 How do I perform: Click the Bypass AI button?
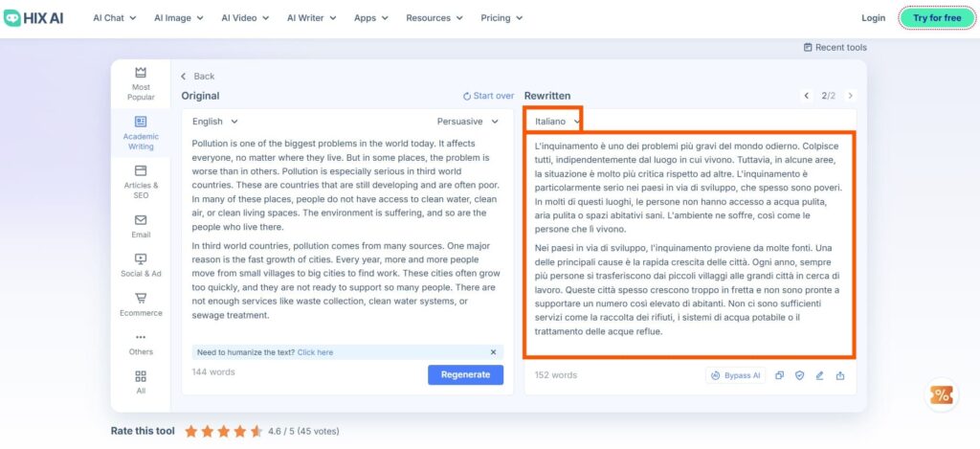tap(736, 375)
